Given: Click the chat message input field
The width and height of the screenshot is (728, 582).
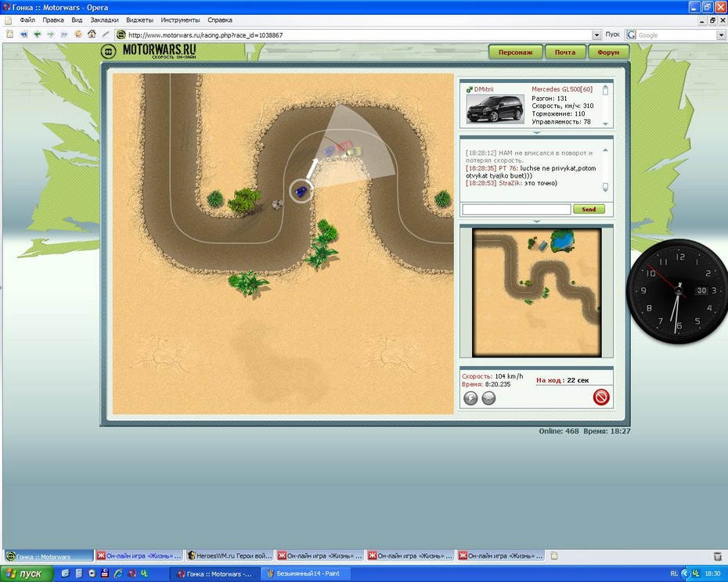Looking at the screenshot, I should 516,210.
